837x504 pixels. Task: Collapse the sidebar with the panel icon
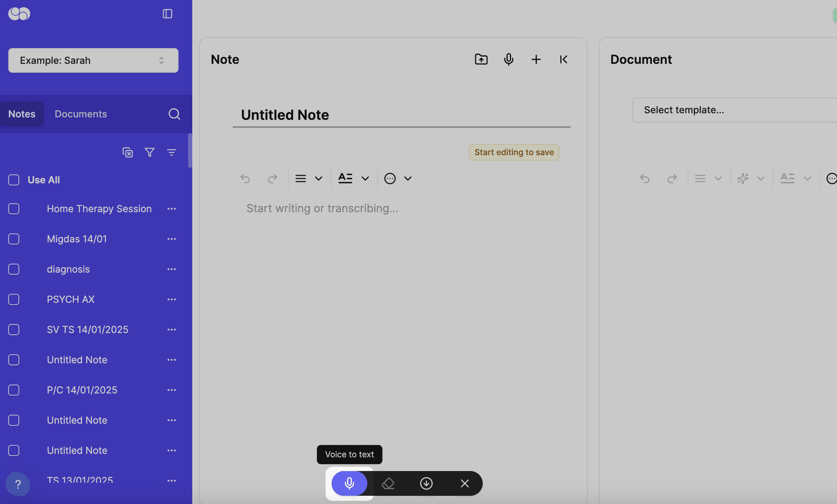coord(167,14)
